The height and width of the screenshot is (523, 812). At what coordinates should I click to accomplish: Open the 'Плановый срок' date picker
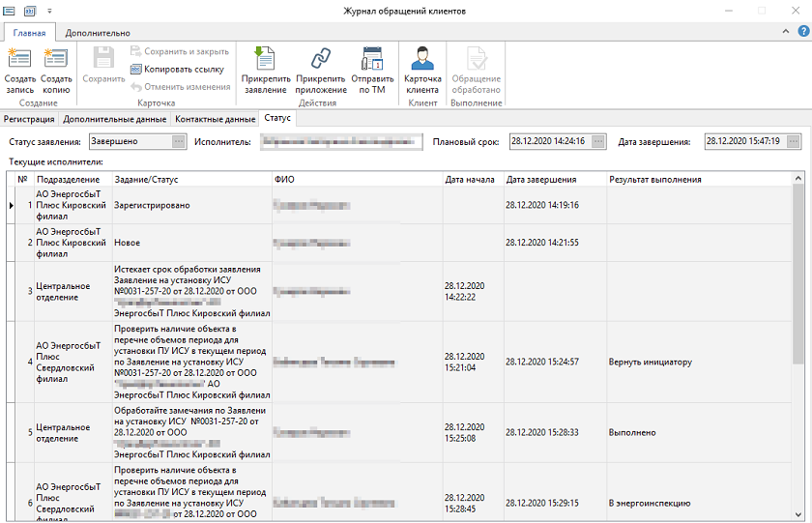pyautogui.click(x=598, y=141)
